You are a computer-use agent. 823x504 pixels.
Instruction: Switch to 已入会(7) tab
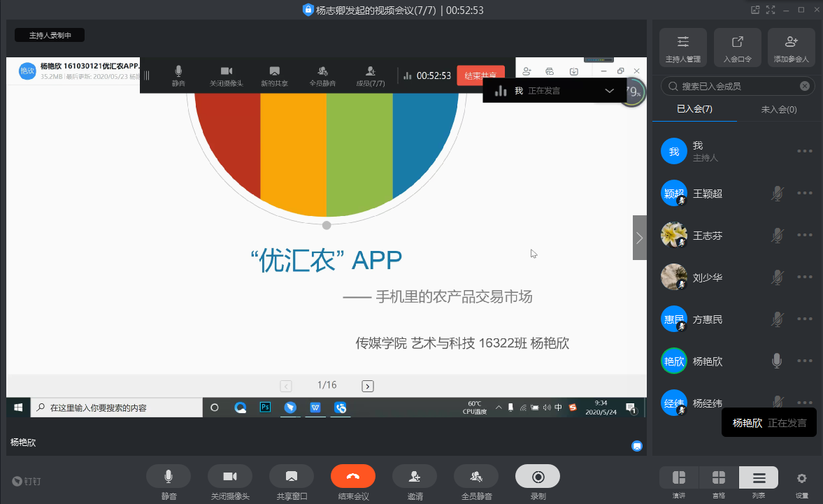point(694,109)
